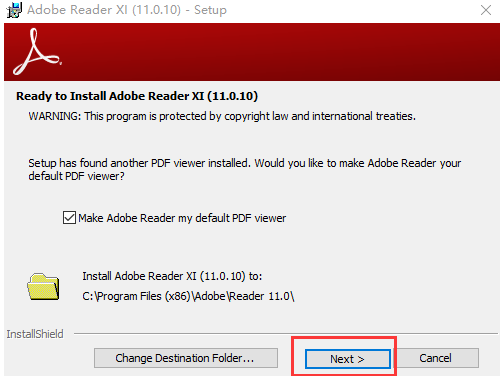Click the WARNING copyright law text
This screenshot has width=500, height=376.
click(222, 116)
